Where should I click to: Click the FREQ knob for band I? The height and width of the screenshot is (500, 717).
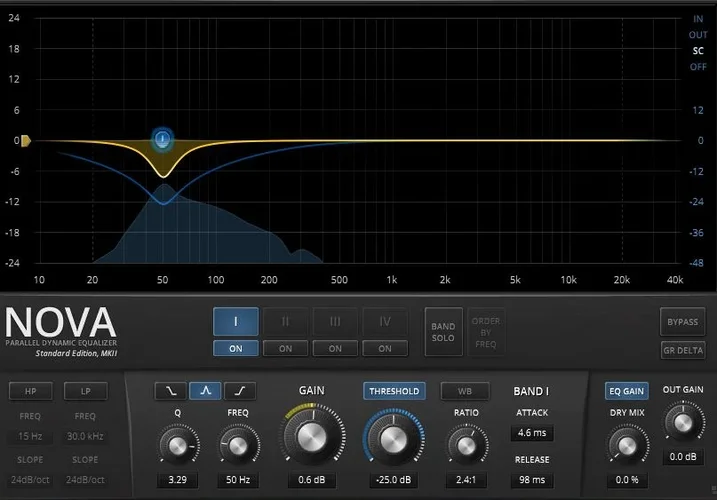click(x=238, y=446)
